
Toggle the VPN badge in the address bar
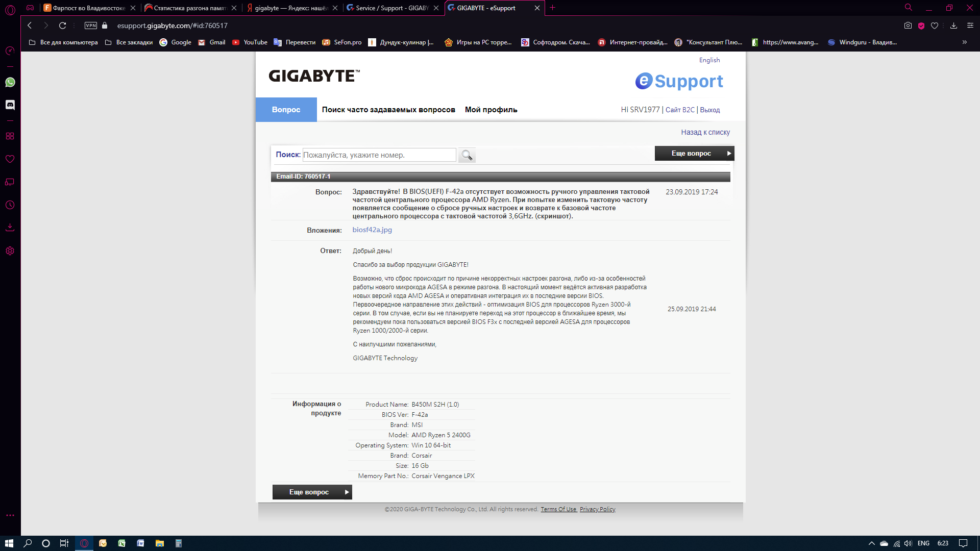[x=91, y=26]
